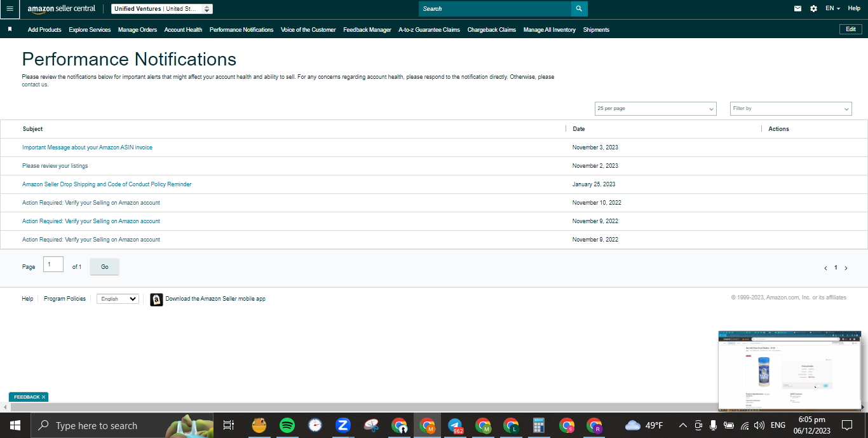Open Calculator from the taskbar

point(539,425)
